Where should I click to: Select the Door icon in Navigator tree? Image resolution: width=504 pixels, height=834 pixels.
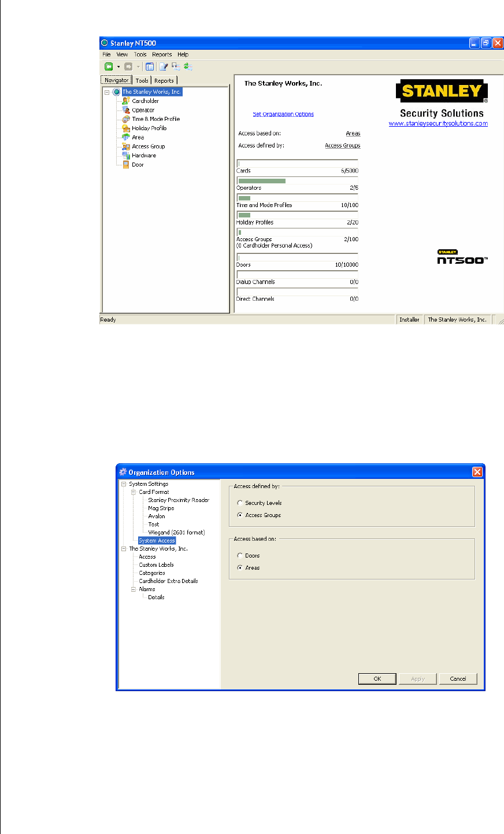point(126,165)
